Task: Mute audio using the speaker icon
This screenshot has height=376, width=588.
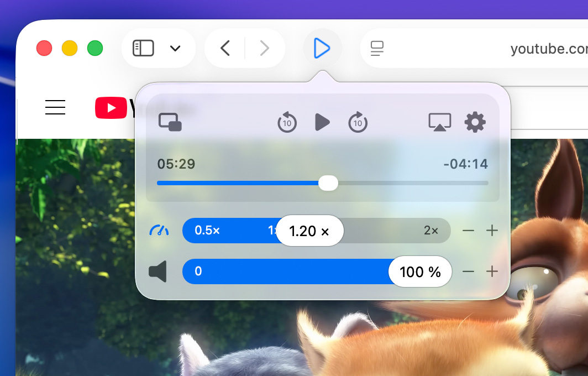Action: pos(158,271)
